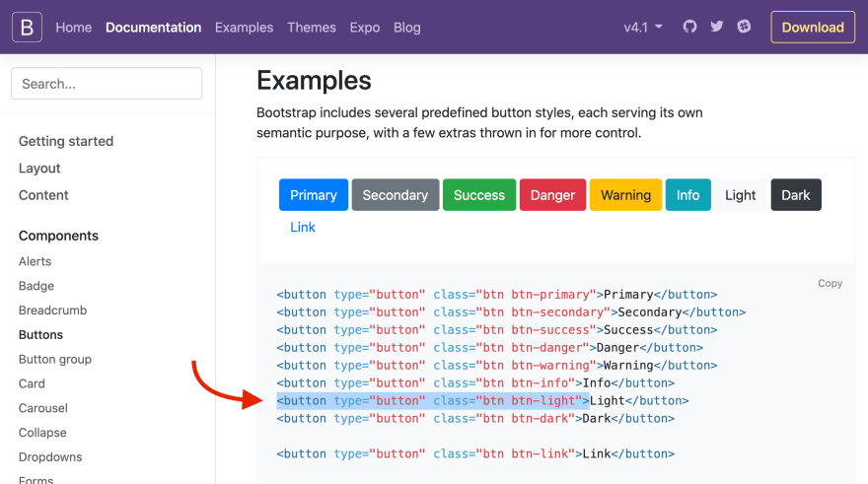Click the Bootstrap B logo
The height and width of the screenshot is (484, 868).
tap(27, 27)
